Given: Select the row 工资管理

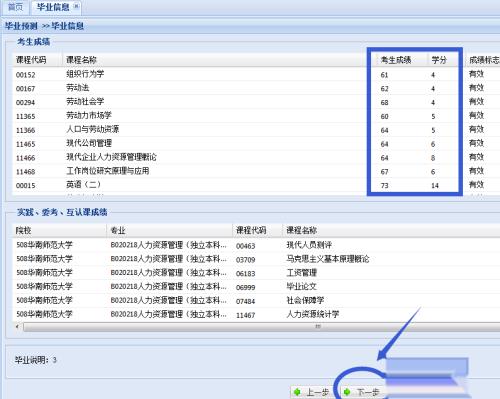Looking at the screenshot, I should (x=256, y=273).
